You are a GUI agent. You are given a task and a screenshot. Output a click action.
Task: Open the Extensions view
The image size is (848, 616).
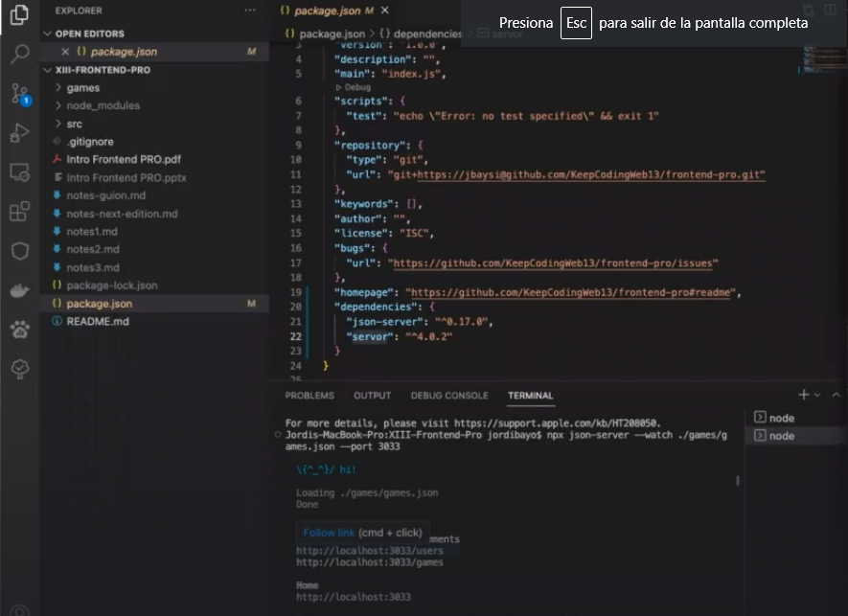tap(19, 212)
